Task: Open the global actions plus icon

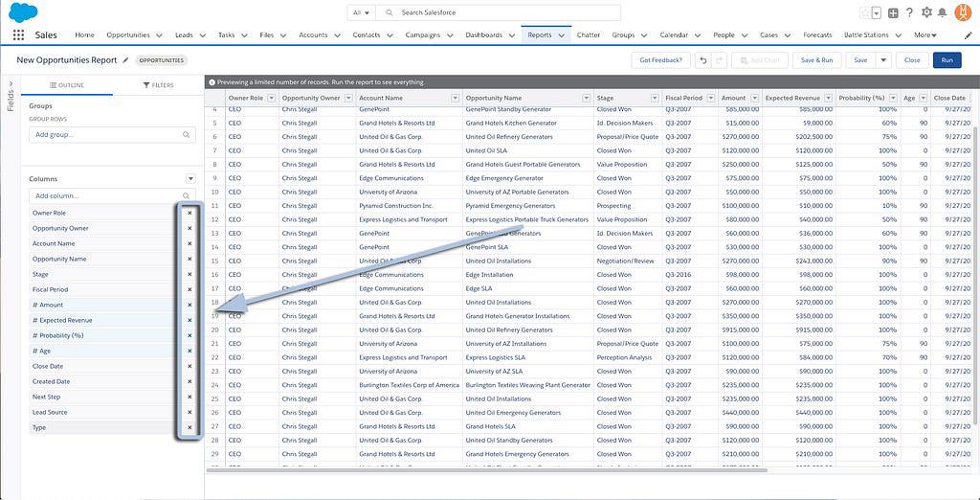Action: (893, 12)
